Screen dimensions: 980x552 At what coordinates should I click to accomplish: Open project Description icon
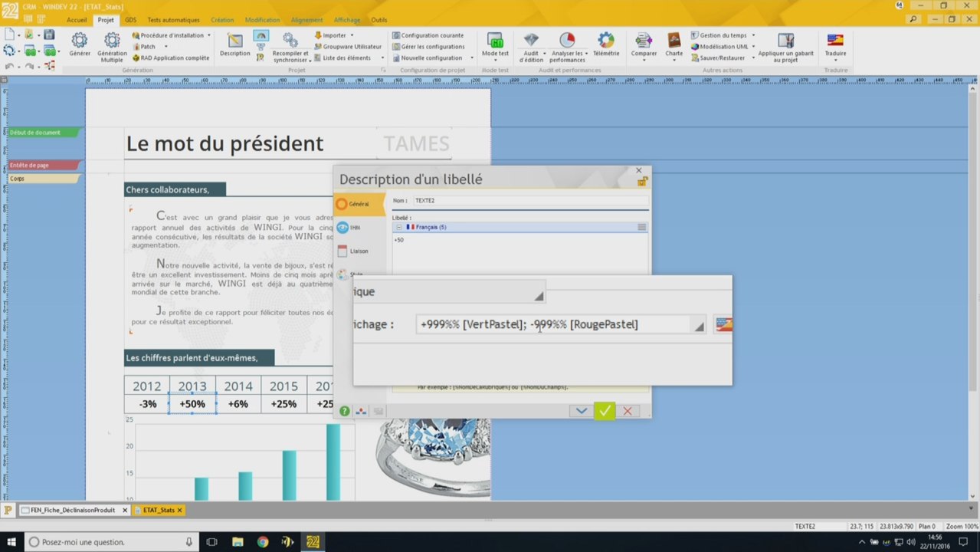click(x=234, y=40)
